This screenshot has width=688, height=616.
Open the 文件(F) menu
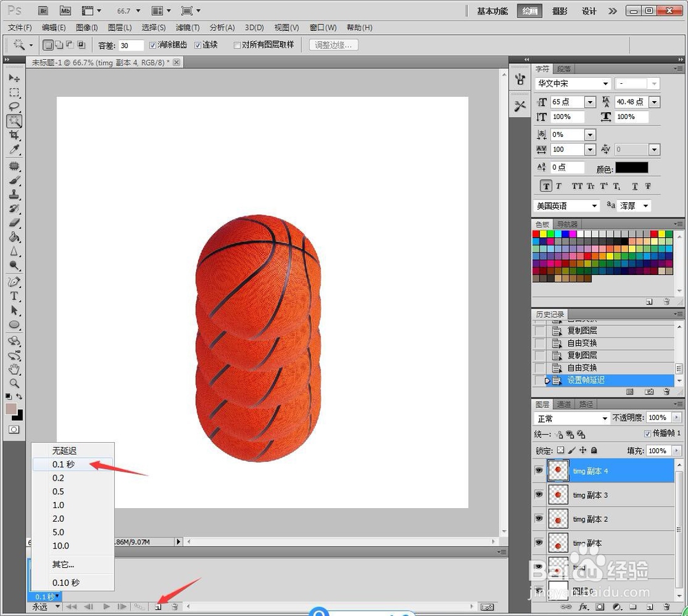20,27
